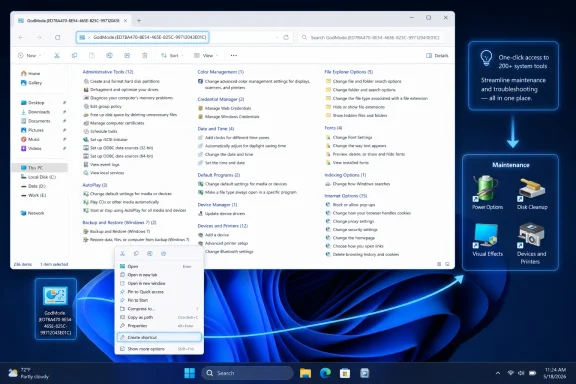Select Create shortcut in context menu
The image size is (576, 384).
(x=159, y=337)
